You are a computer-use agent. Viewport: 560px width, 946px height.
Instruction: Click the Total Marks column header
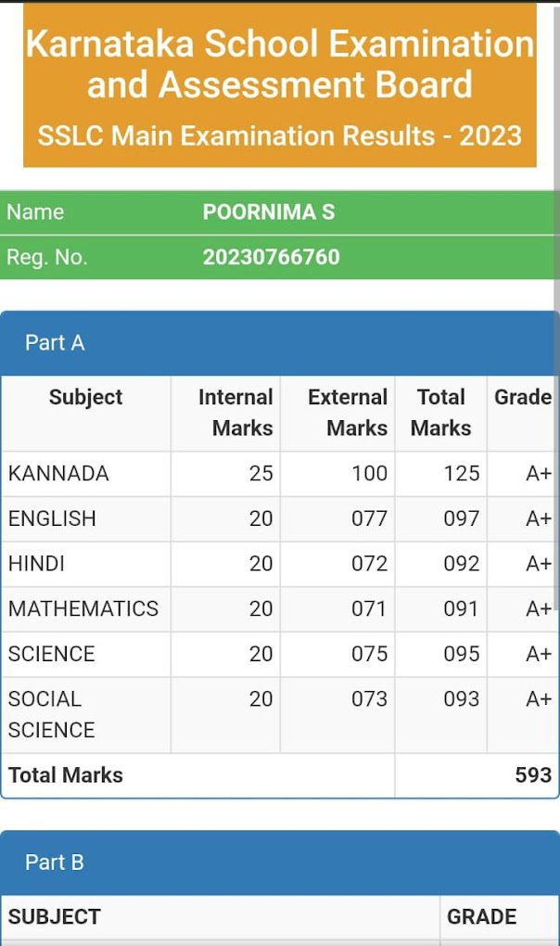(x=440, y=413)
